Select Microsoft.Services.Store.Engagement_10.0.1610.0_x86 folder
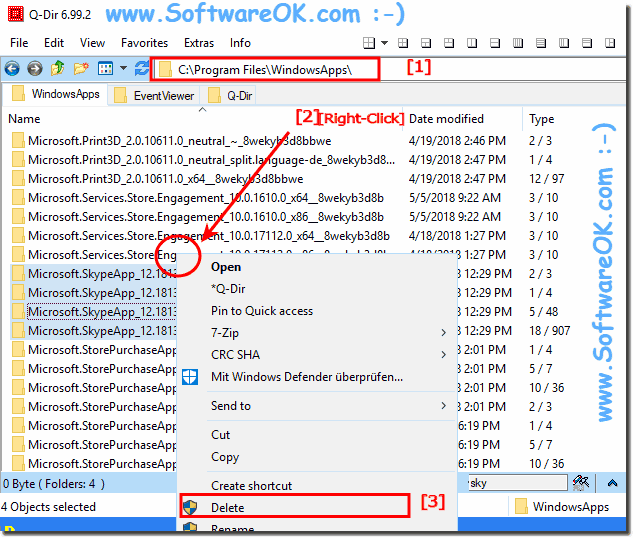The width and height of the screenshot is (633, 538). [x=206, y=217]
